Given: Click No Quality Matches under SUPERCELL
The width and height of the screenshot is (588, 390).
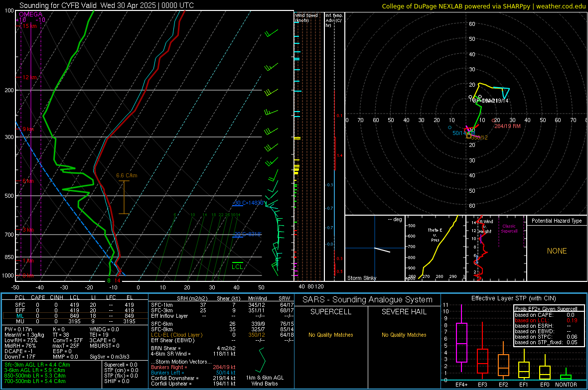Looking at the screenshot, I should pyautogui.click(x=331, y=335).
